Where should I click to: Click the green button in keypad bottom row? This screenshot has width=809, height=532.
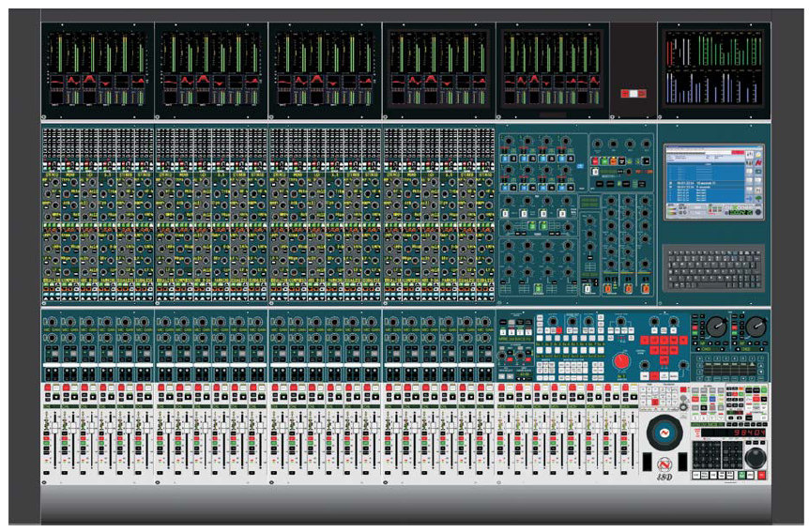[x=742, y=475]
